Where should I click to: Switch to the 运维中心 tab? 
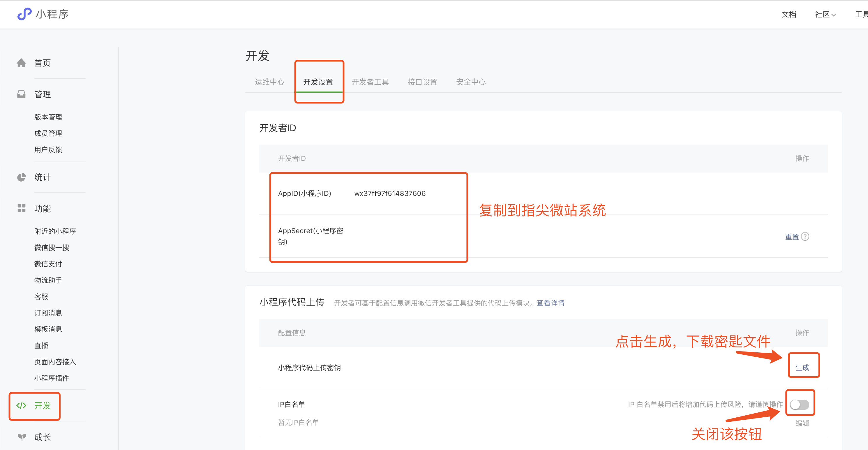coord(269,82)
